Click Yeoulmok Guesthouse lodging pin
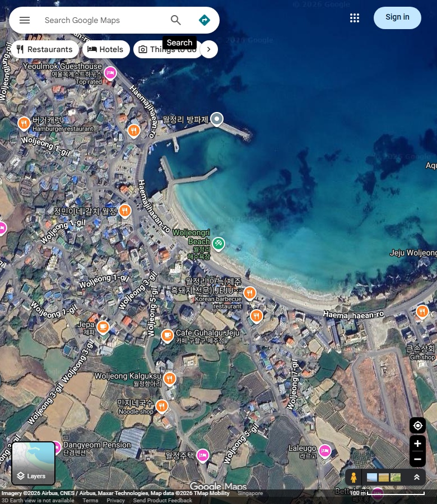The image size is (437, 504). pyautogui.click(x=110, y=73)
